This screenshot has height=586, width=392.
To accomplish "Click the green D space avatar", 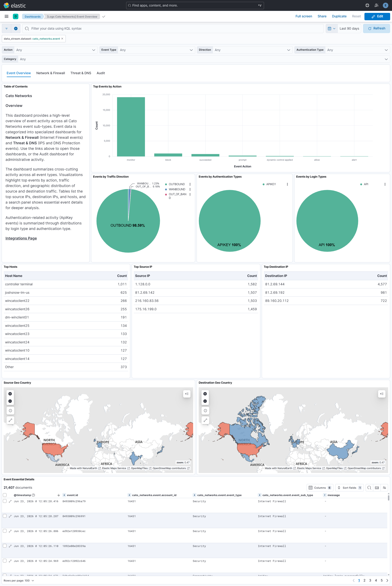I will tap(16, 17).
